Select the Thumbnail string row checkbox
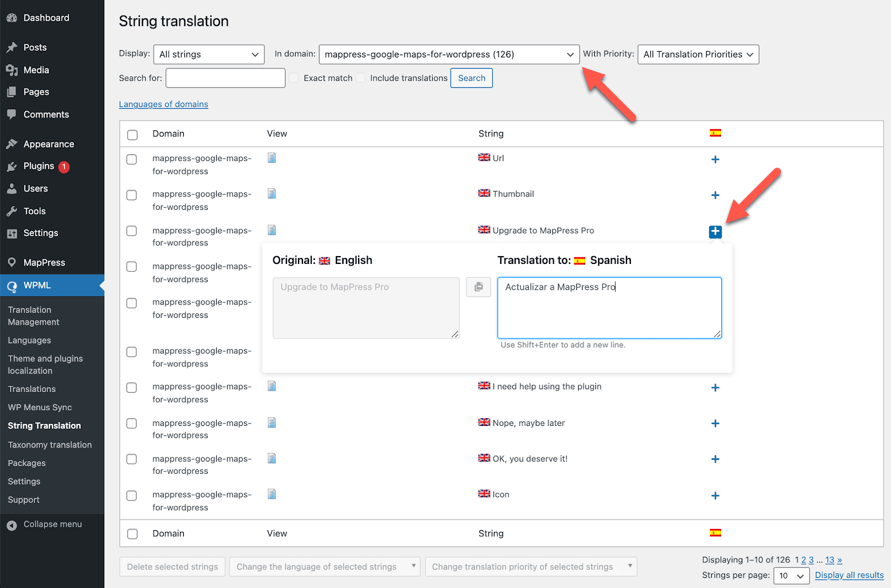The image size is (891, 588). pos(132,195)
